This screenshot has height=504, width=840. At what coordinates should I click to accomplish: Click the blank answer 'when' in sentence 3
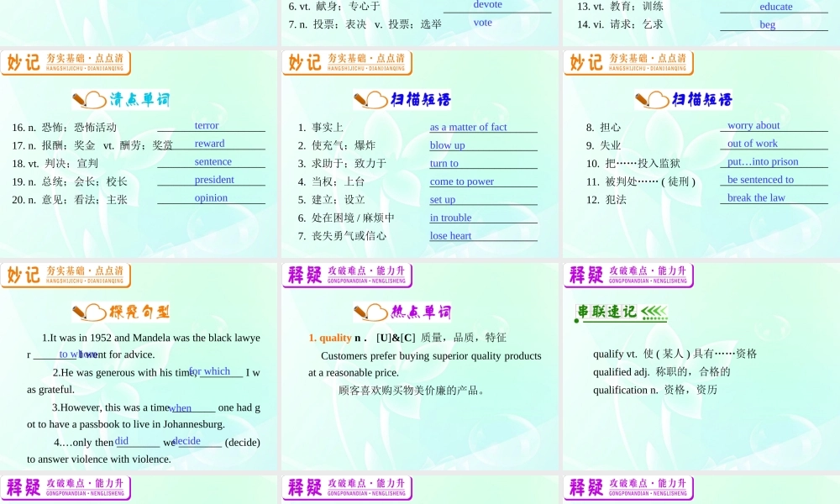coord(180,408)
